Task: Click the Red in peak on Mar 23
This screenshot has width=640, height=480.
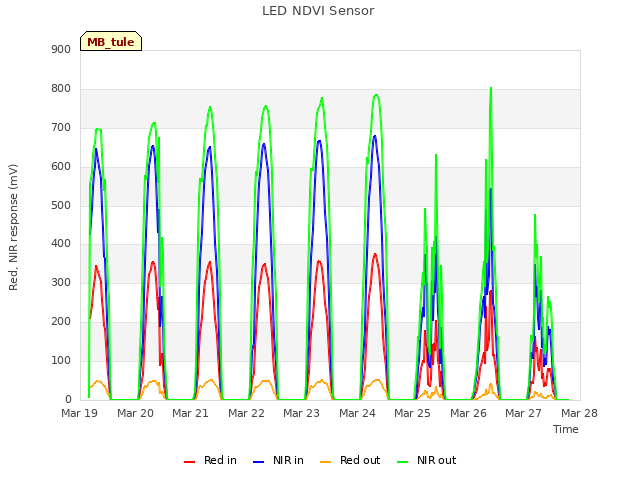Action: pos(319,261)
